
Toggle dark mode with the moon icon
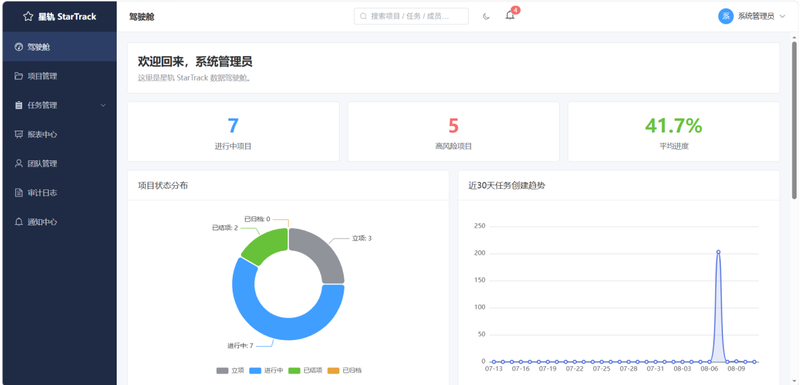486,16
